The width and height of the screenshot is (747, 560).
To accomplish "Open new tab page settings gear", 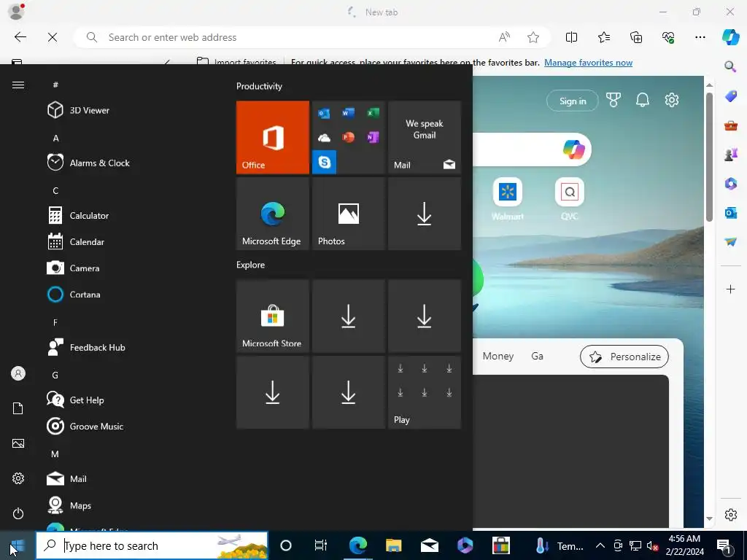I will (672, 100).
